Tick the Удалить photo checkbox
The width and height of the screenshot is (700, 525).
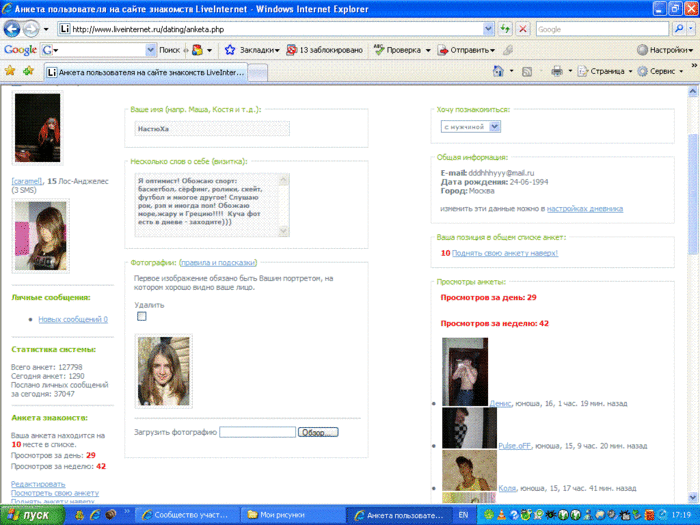[142, 317]
